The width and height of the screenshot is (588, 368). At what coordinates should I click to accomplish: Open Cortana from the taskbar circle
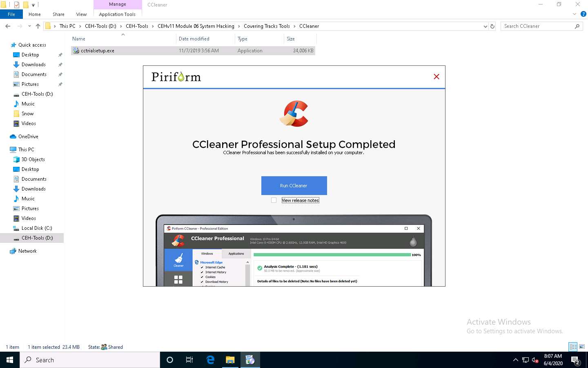pyautogui.click(x=170, y=360)
